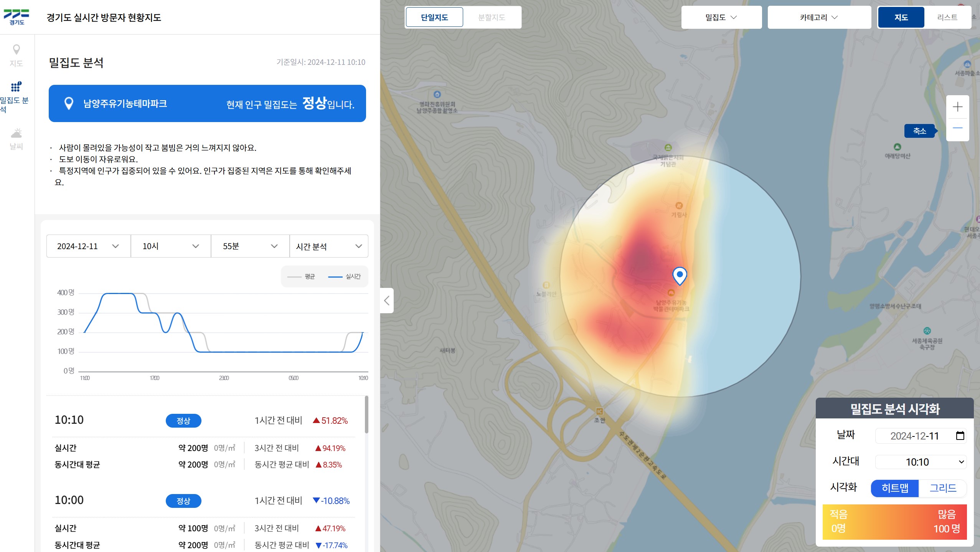Image resolution: width=980 pixels, height=552 pixels.
Task: Switch visualization to 그리드
Action: click(943, 488)
